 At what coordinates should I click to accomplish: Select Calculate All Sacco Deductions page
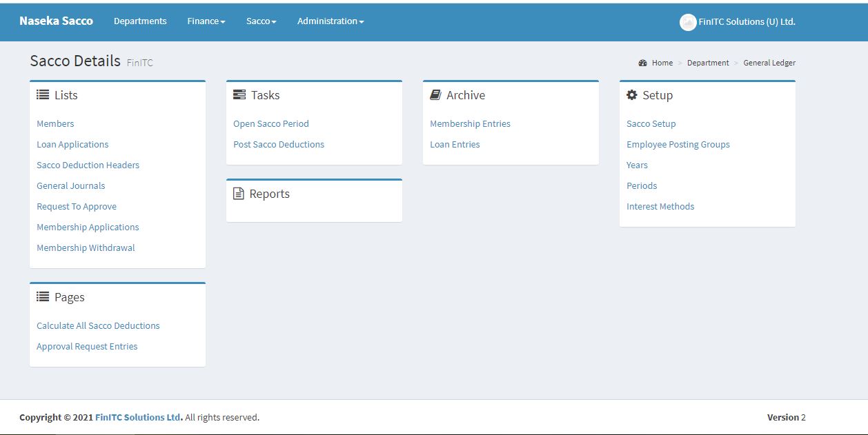point(98,326)
